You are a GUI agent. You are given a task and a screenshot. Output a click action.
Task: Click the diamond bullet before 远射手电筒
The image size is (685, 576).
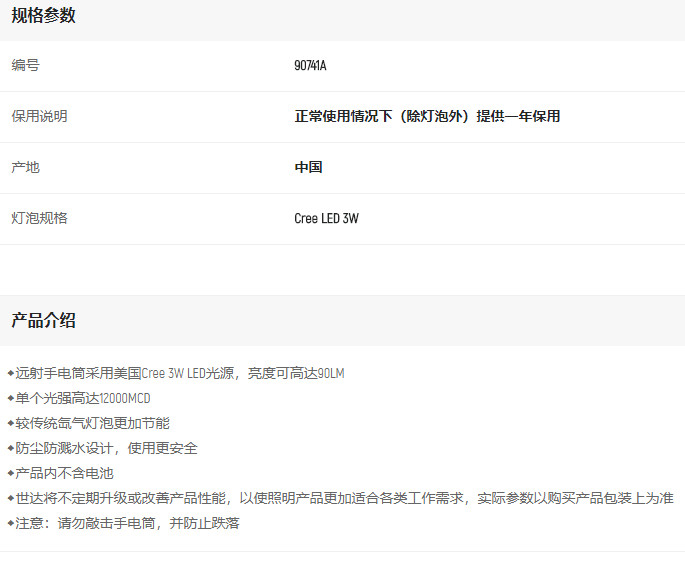(10, 373)
